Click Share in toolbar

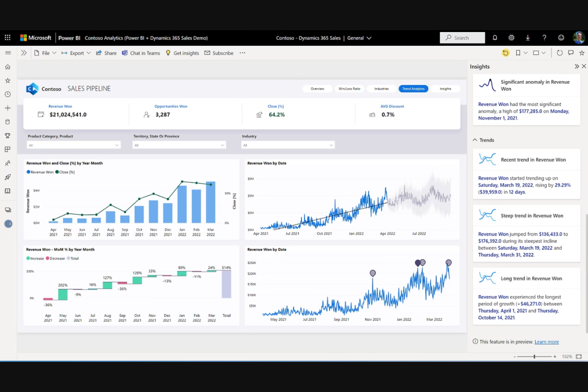click(x=106, y=53)
